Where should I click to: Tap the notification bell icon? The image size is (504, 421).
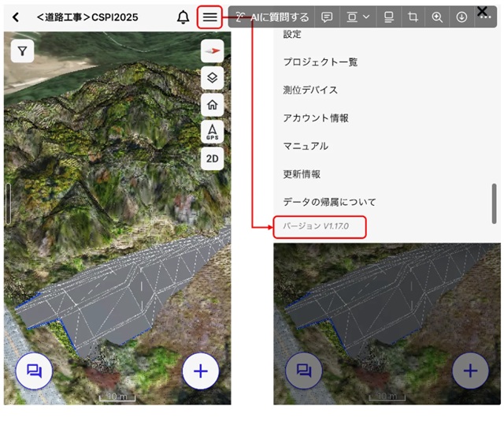pos(183,17)
